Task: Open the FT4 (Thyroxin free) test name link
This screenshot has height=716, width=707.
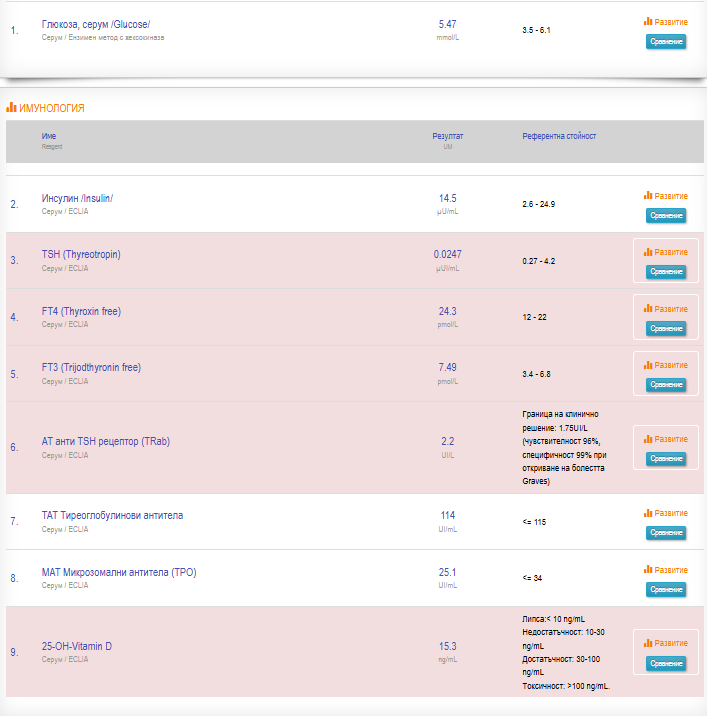Action: 81,311
